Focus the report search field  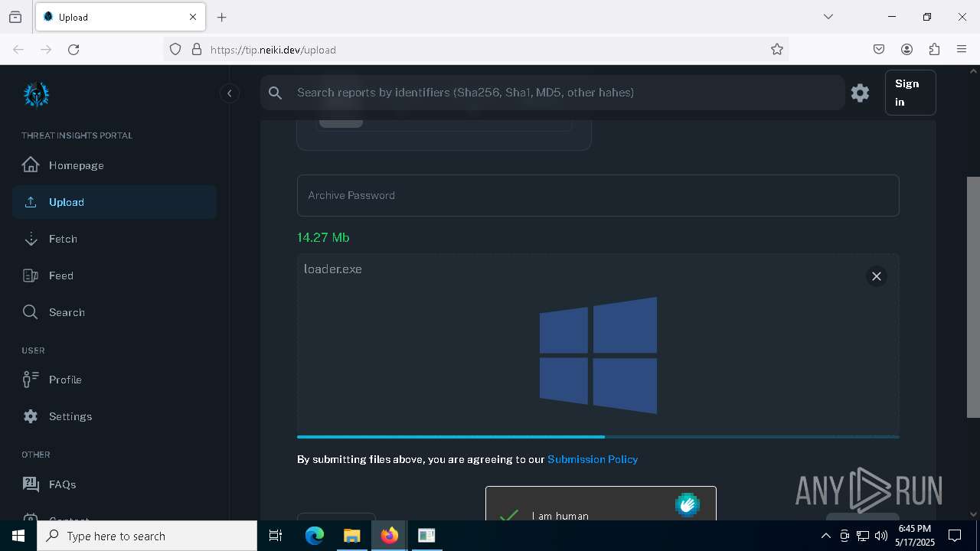pos(552,93)
